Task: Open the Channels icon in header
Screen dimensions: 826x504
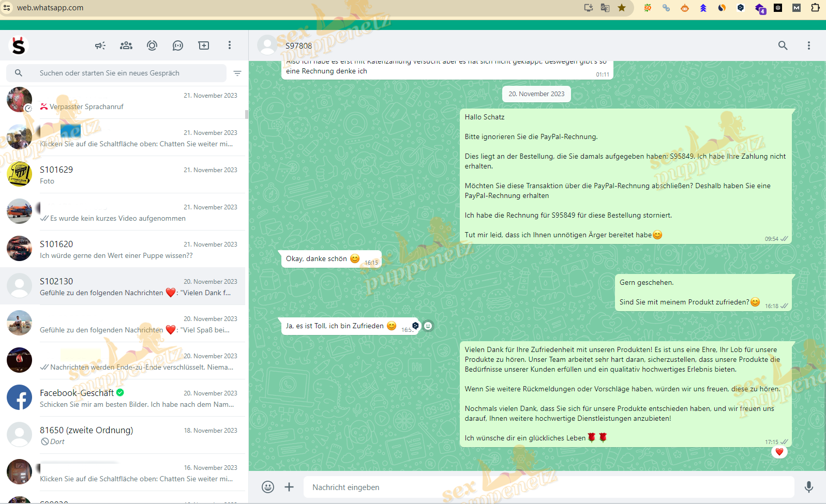Action: point(178,45)
